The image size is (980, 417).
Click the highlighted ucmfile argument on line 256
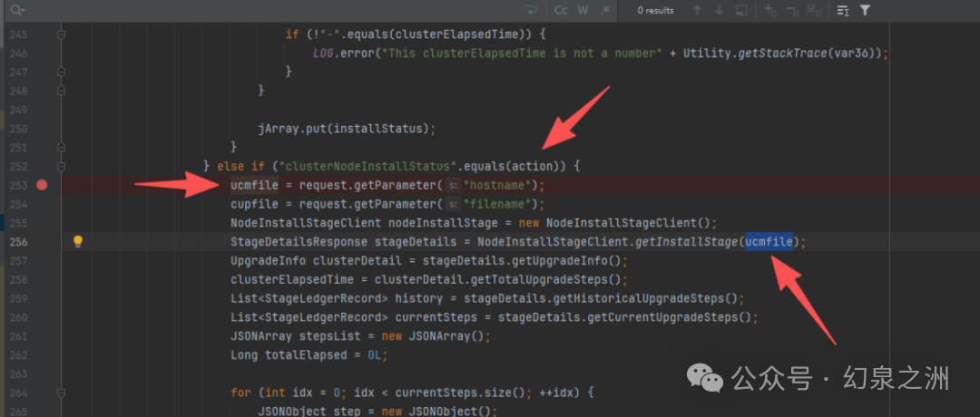pos(769,241)
